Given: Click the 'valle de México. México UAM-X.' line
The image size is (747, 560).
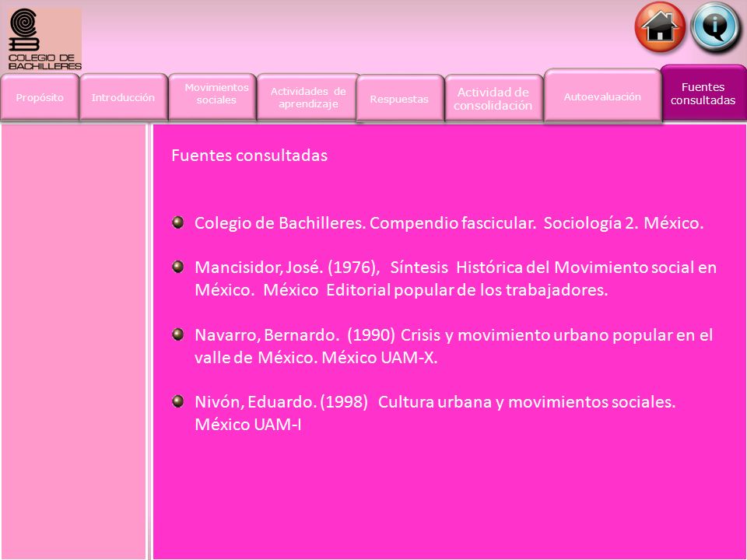Looking at the screenshot, I should click(x=316, y=358).
